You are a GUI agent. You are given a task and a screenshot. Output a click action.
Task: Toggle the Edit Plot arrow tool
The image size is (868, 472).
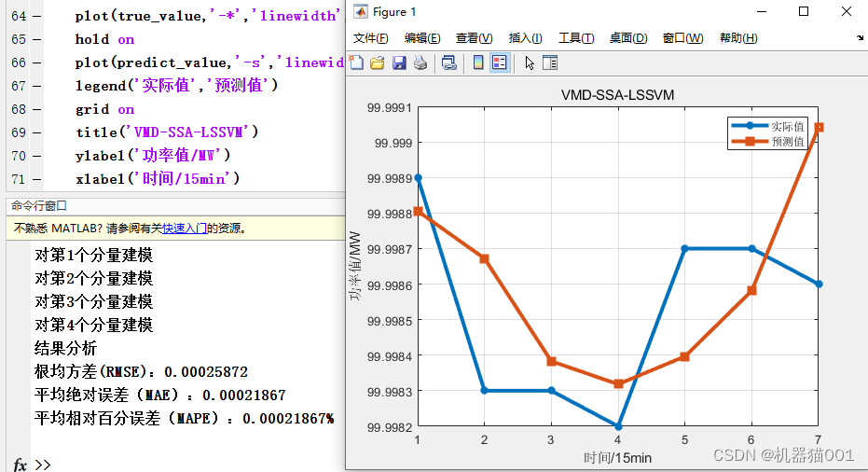click(x=530, y=63)
